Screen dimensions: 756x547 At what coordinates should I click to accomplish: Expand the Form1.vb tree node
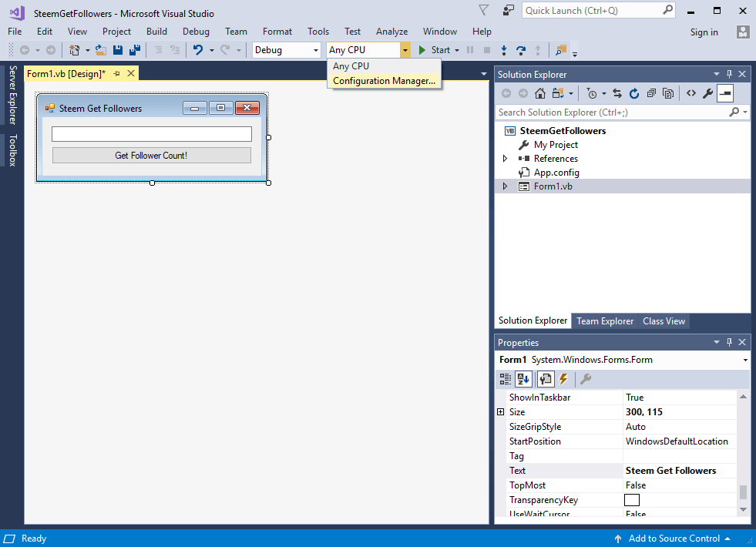(505, 186)
